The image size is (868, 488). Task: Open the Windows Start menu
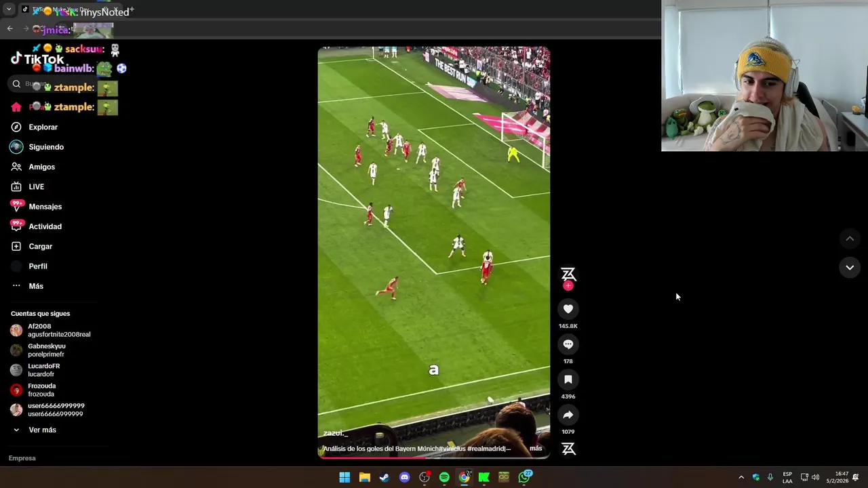pos(344,477)
